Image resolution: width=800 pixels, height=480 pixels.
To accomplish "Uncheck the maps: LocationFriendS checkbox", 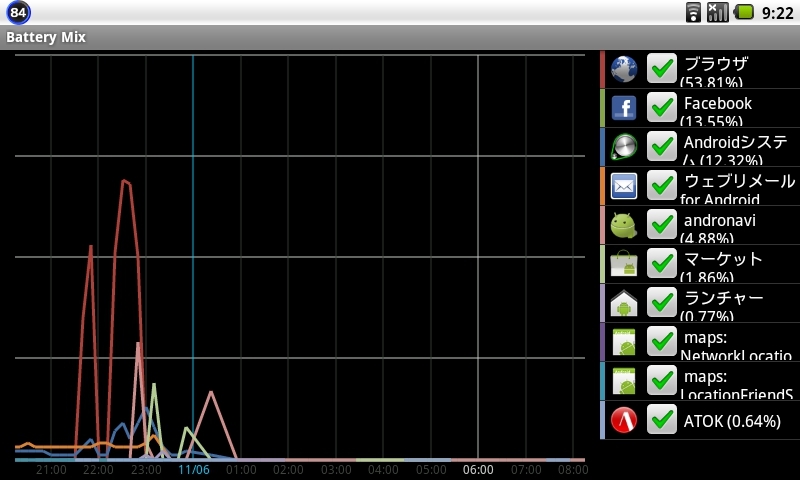I will (662, 381).
